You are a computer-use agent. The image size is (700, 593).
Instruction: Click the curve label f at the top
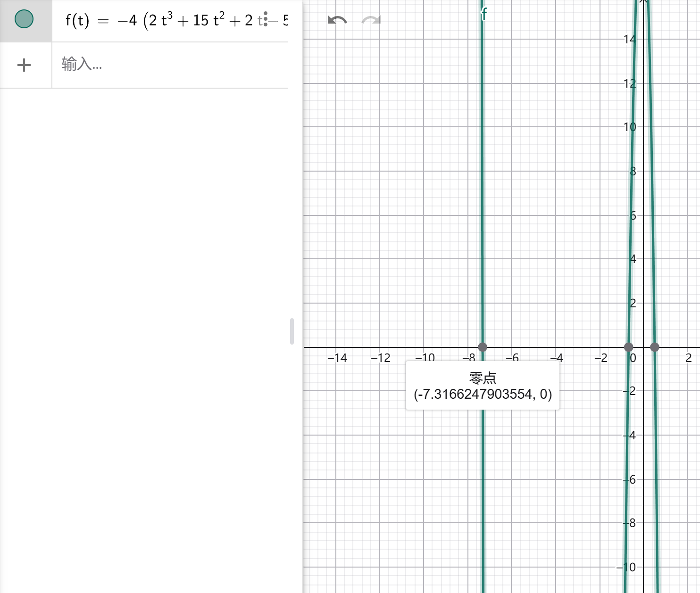[x=484, y=14]
